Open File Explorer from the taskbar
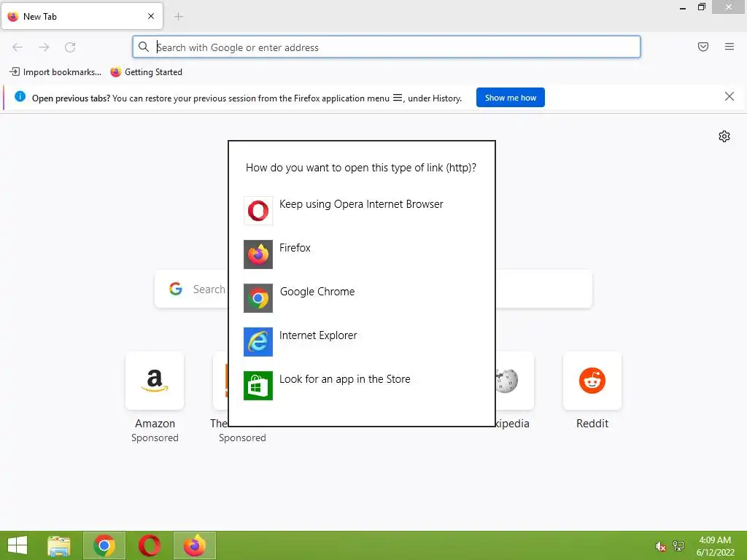Screen dimensions: 747x560 [x=59, y=545]
